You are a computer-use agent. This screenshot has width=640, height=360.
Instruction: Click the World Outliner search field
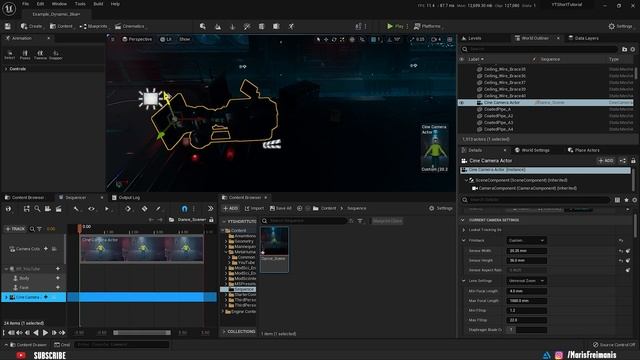539,49
